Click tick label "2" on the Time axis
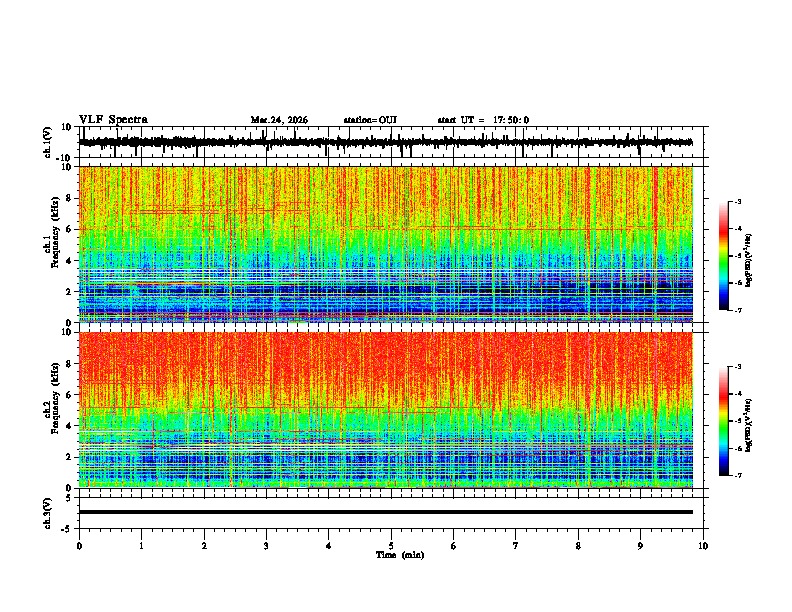Image resolution: width=792 pixels, height=612 pixels. click(x=204, y=546)
